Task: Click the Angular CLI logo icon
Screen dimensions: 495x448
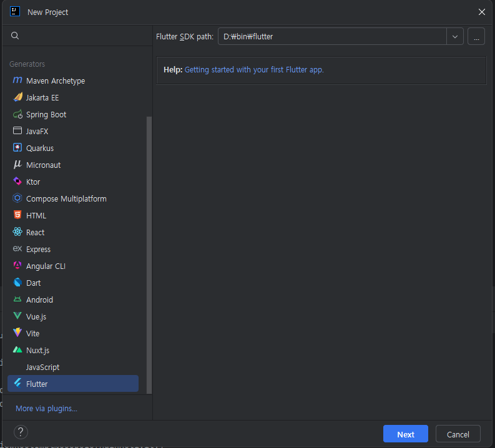Action: click(17, 265)
